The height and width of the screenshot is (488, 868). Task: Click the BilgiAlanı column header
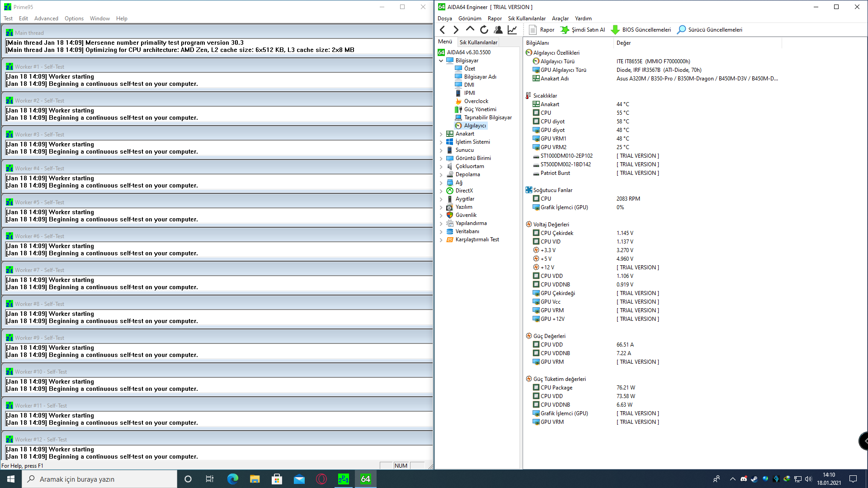coord(568,43)
